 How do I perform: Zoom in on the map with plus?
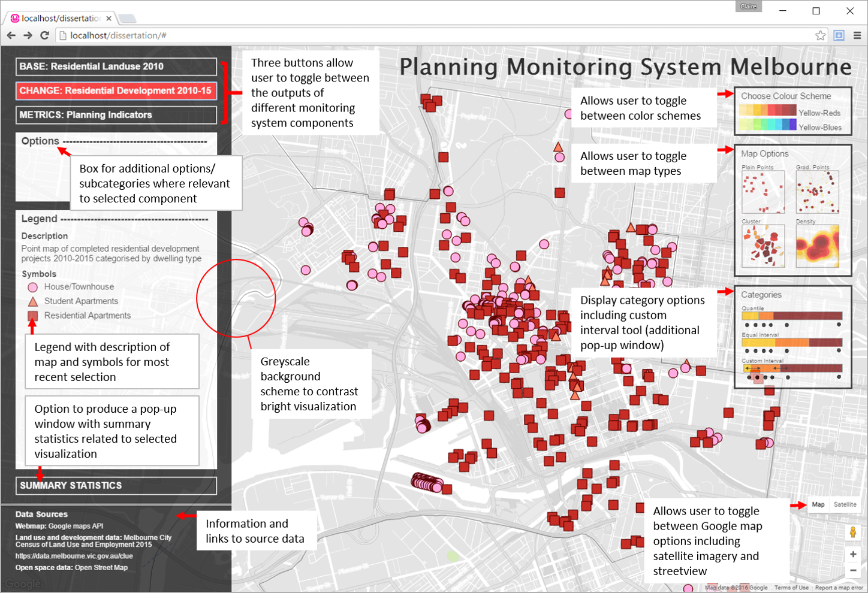click(x=853, y=555)
